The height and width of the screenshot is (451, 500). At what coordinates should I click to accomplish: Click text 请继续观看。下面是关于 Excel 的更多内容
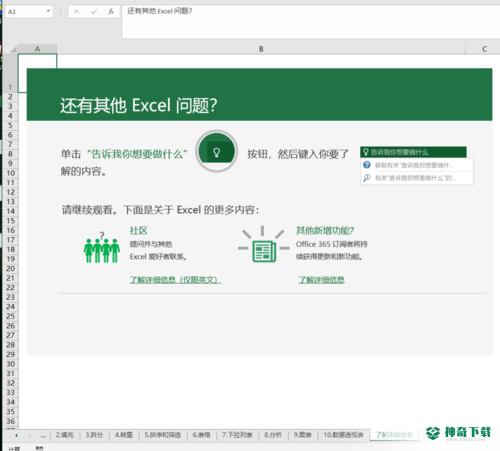160,210
